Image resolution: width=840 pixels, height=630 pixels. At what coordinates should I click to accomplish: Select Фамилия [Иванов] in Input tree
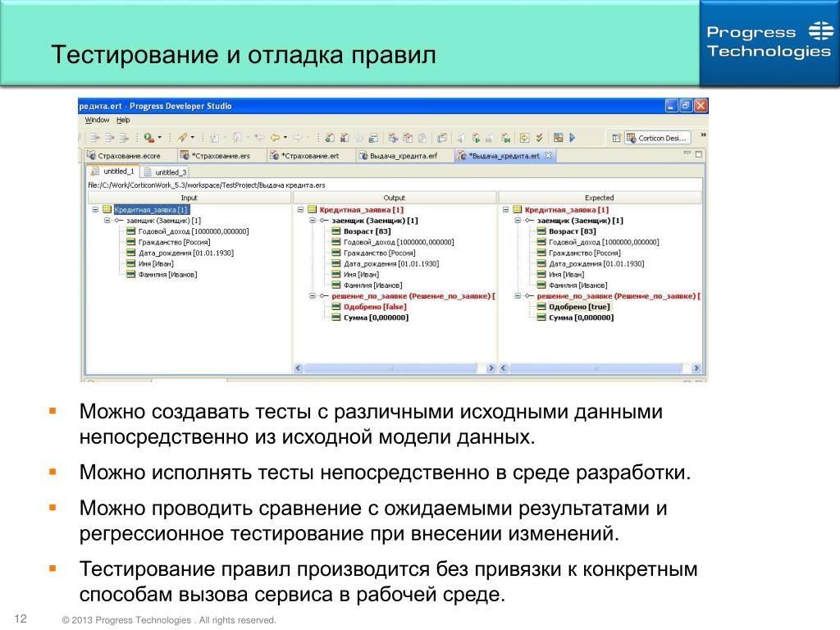point(167,274)
